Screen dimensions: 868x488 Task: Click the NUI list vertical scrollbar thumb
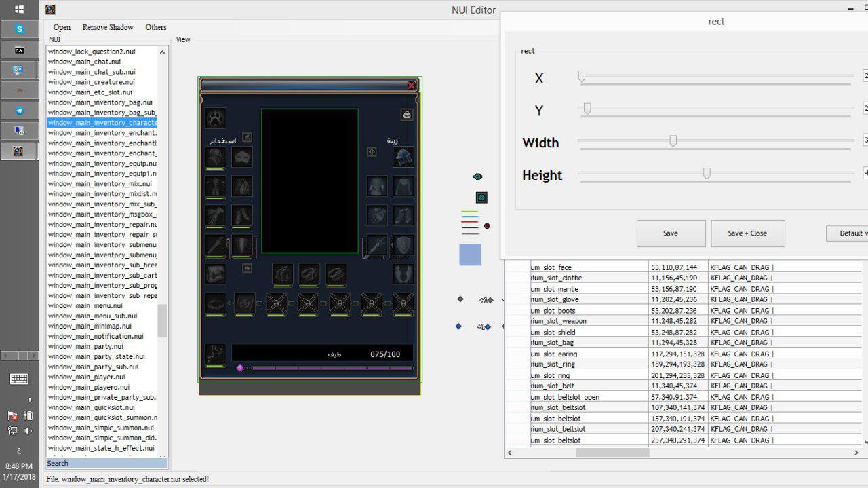tap(163, 321)
